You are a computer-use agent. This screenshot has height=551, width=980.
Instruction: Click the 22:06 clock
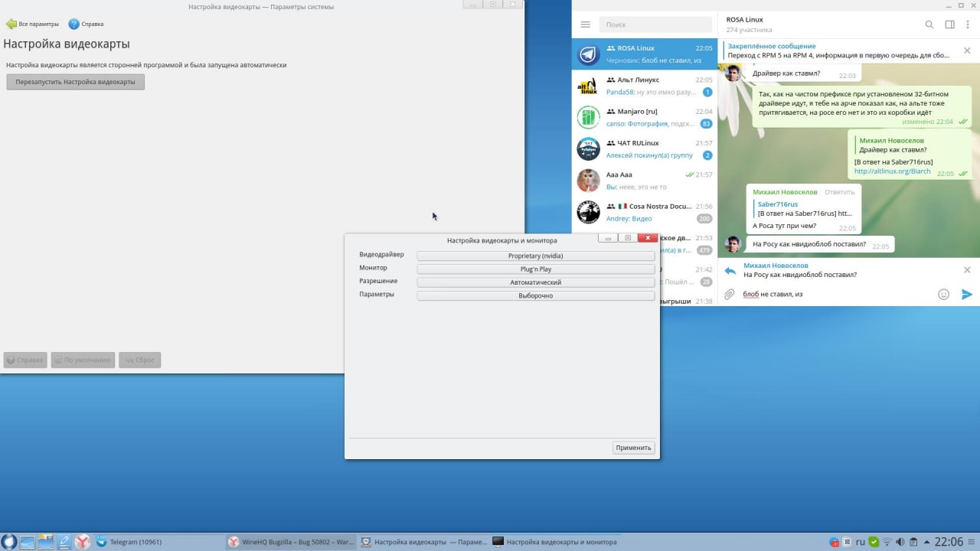(948, 542)
